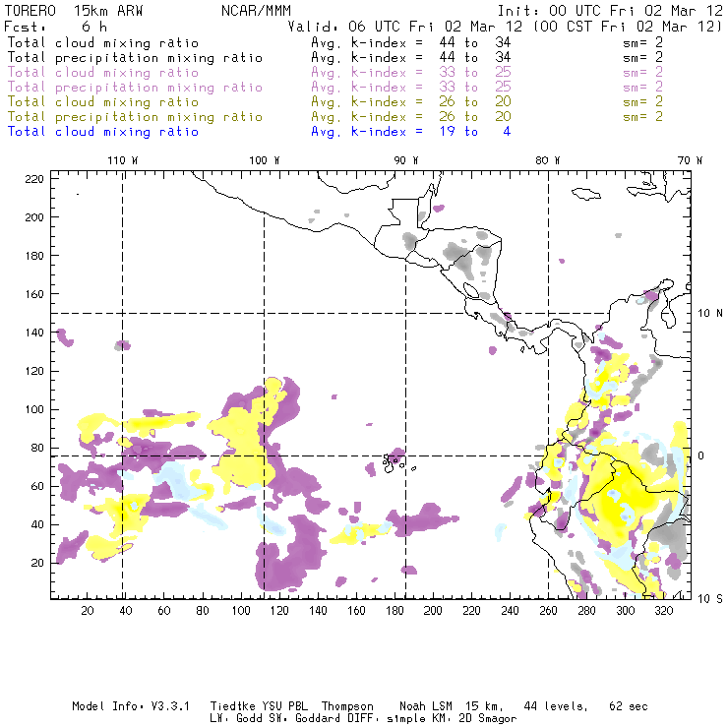Click the blue 'Avg. k-index = 19 to 4' text

pos(411,132)
